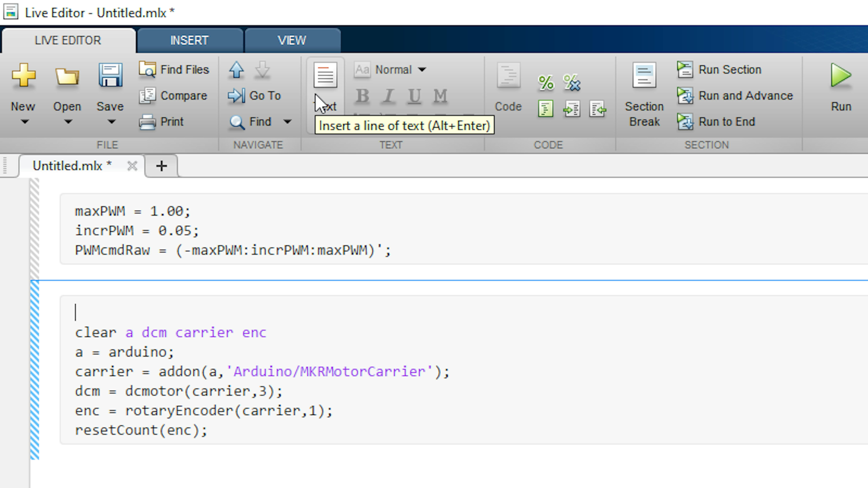Viewport: 868px width, 488px height.
Task: Click Compare in the File group
Action: (173, 96)
